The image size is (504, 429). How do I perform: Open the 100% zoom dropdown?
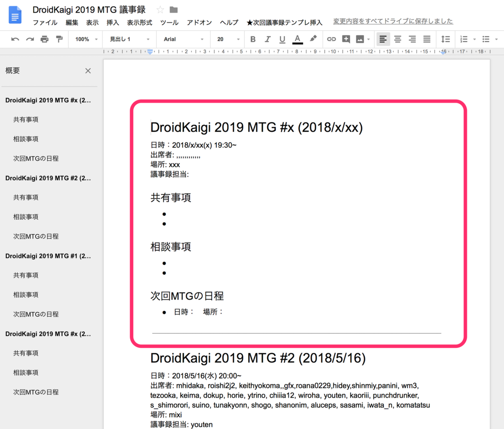click(x=86, y=39)
